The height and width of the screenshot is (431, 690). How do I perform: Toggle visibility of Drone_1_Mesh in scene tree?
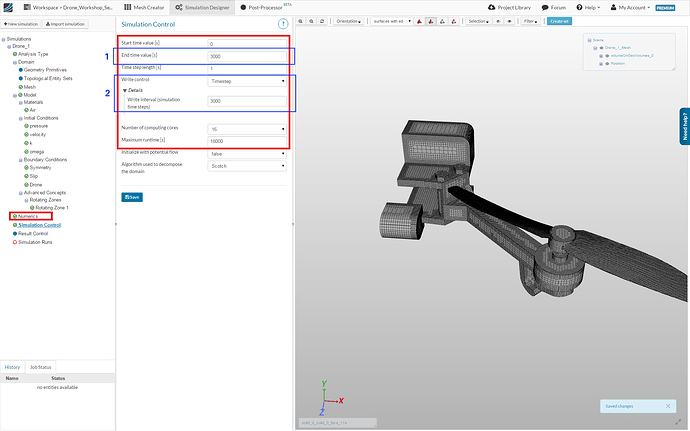coord(600,47)
